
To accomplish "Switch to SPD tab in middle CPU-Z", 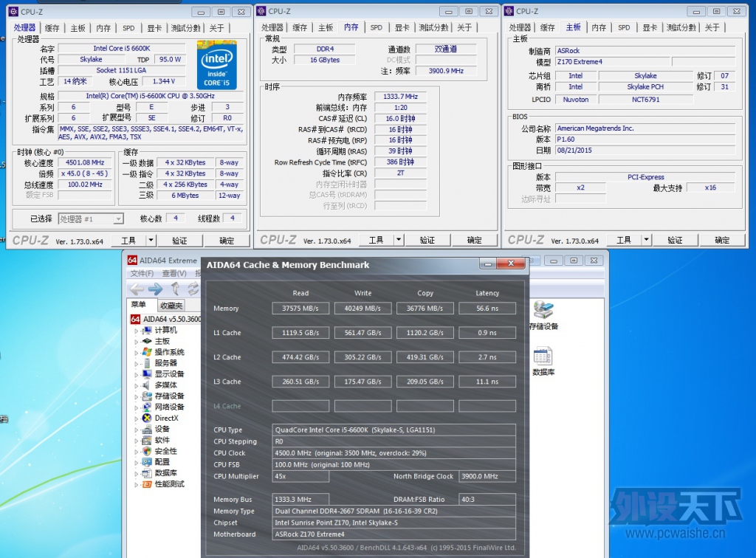I will (x=377, y=27).
